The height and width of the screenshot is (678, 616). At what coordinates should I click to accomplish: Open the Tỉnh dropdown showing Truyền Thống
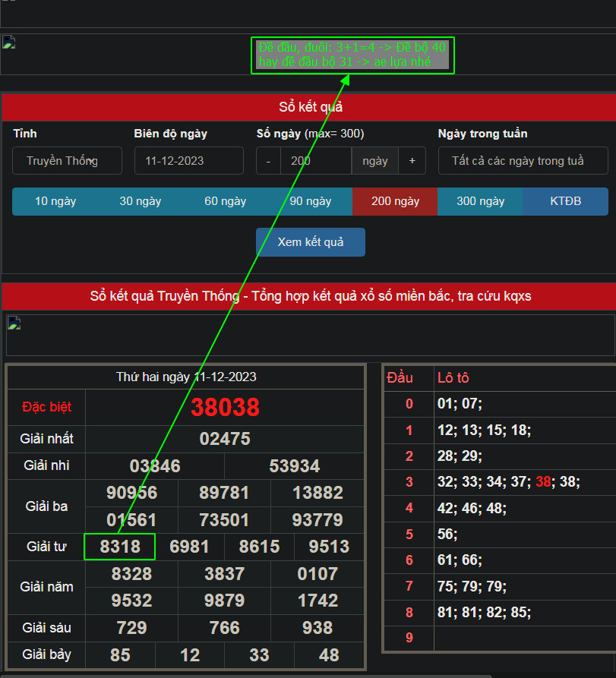[x=67, y=161]
